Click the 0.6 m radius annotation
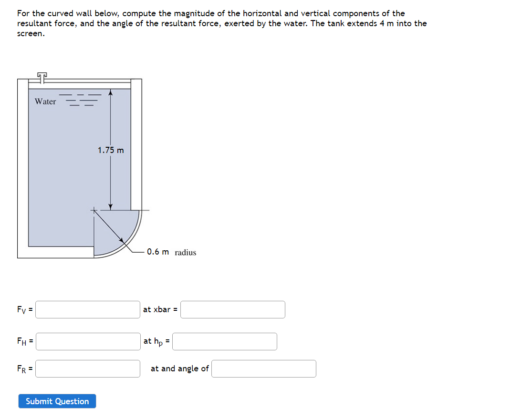532x419 pixels. (x=171, y=253)
